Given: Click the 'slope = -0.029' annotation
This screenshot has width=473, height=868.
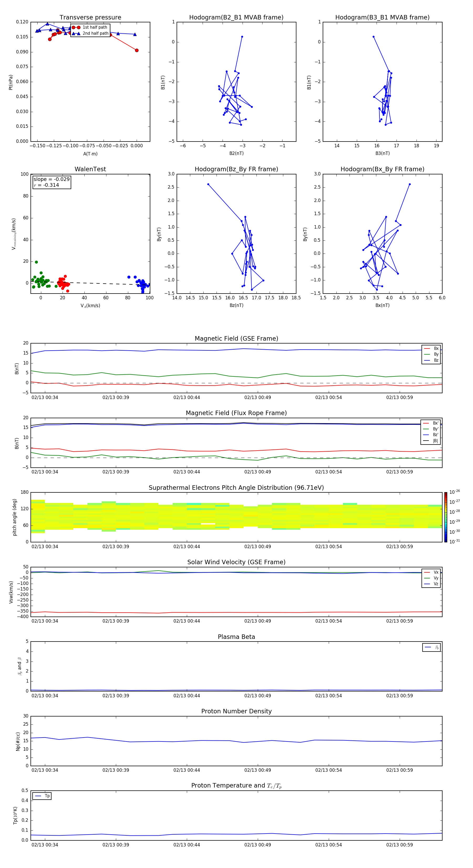Looking at the screenshot, I should point(52,179).
